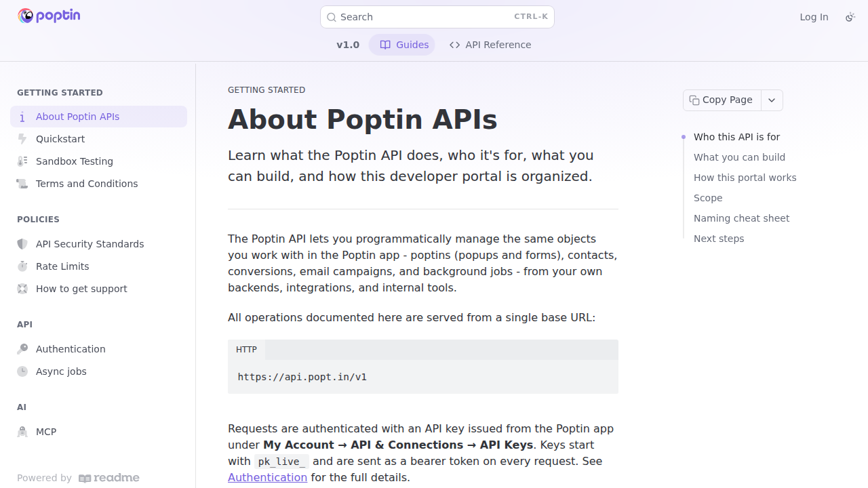Click the Poptin logo
The width and height of the screenshot is (868, 488).
point(49,16)
